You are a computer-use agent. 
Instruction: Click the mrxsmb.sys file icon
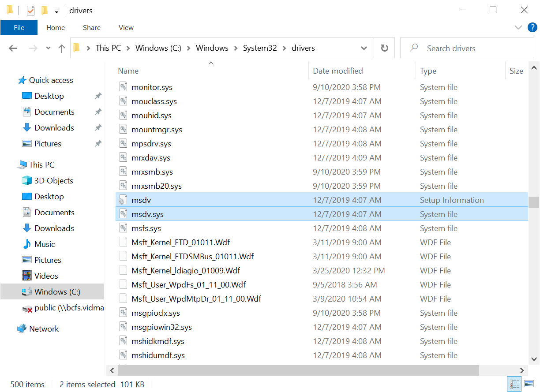(123, 172)
